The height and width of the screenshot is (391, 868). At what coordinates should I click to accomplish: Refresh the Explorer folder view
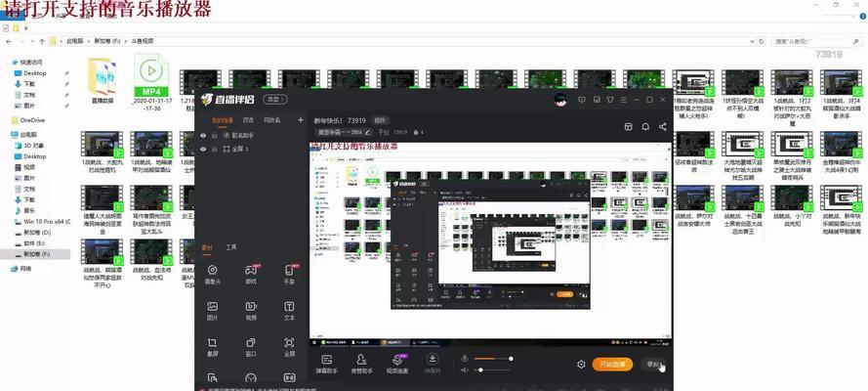pyautogui.click(x=762, y=41)
